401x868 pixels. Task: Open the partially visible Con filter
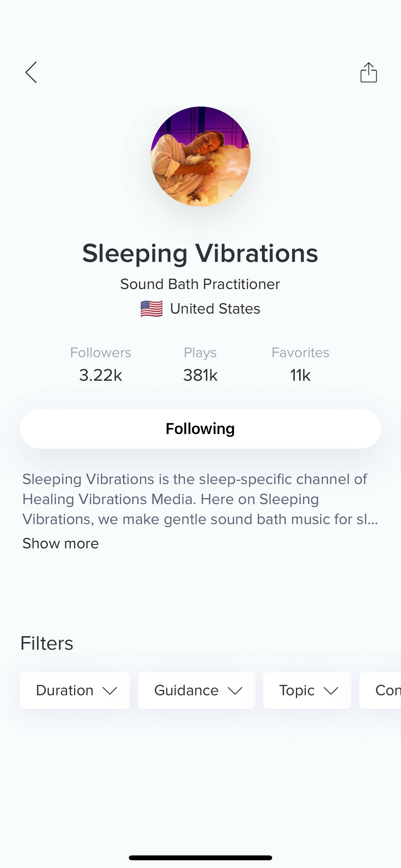click(380, 690)
